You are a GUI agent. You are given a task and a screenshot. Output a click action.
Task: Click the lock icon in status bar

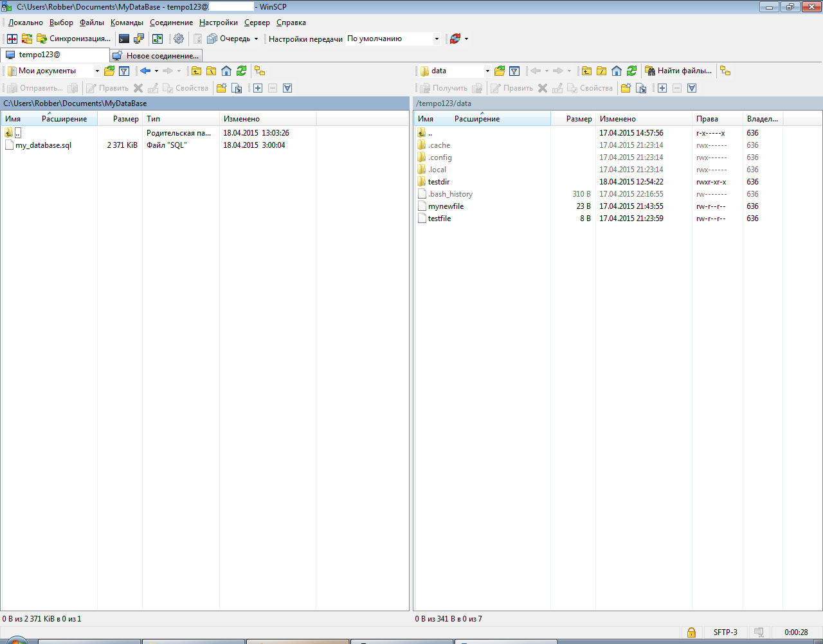click(691, 632)
